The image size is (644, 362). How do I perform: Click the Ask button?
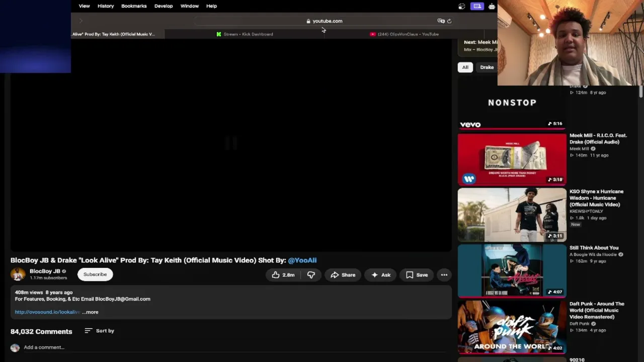(381, 275)
